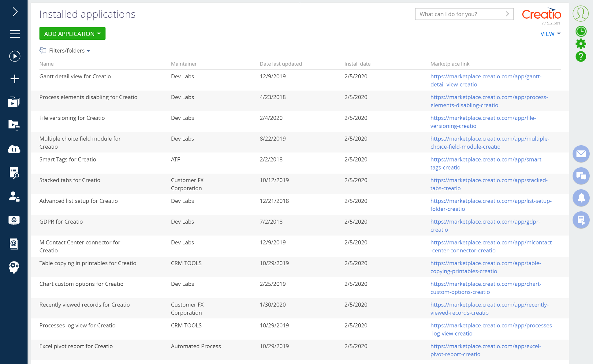Sort by Date last updated column
Screen dimensions: 593x364
(x=281, y=64)
